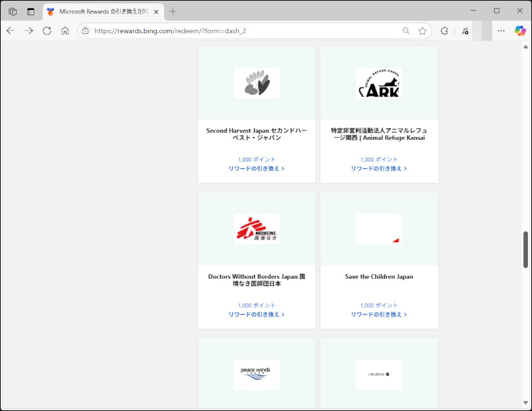This screenshot has width=532, height=411.
Task: Click 1,000 points under Animal Refuge Kansai
Action: point(378,160)
